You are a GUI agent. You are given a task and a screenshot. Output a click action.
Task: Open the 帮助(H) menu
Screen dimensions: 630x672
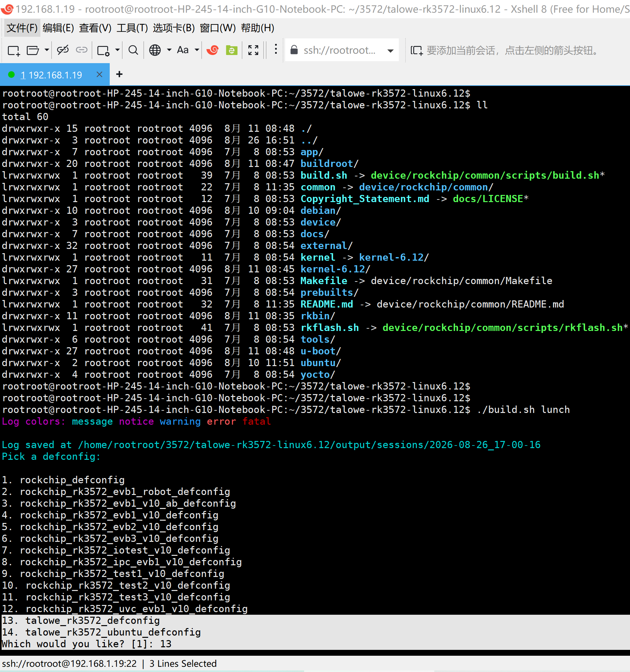point(257,28)
